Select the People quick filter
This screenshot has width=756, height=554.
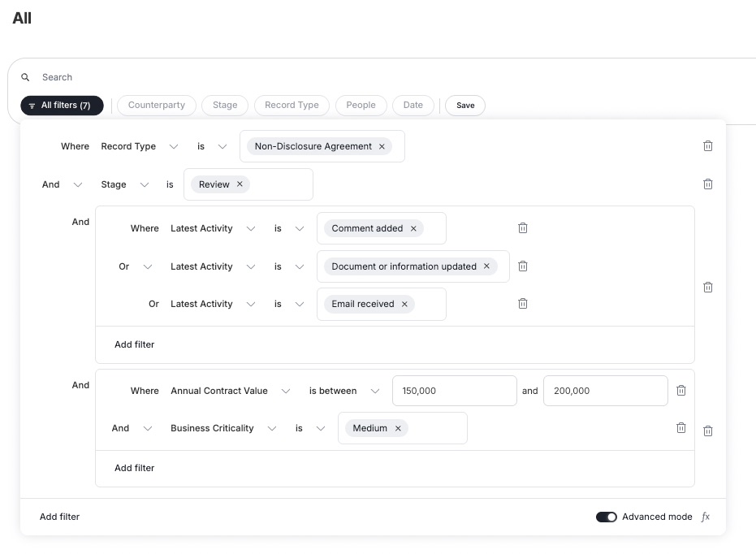(x=361, y=105)
